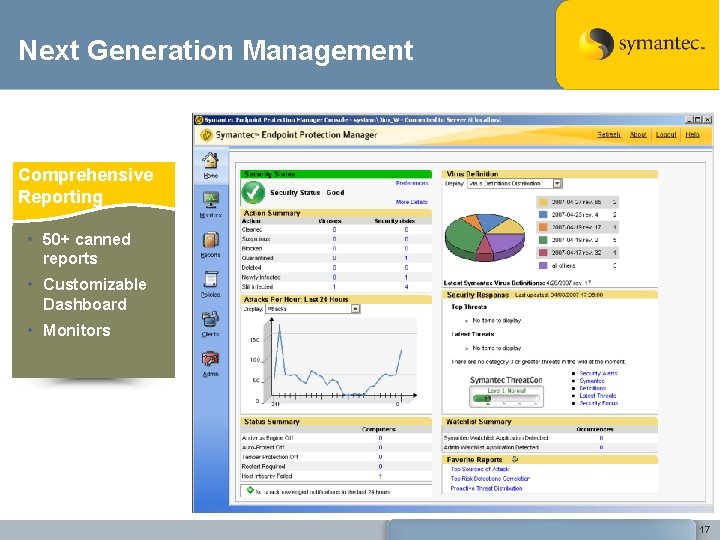The image size is (720, 540).
Task: Click the Newly Infected security risks value 1
Action: (x=406, y=277)
